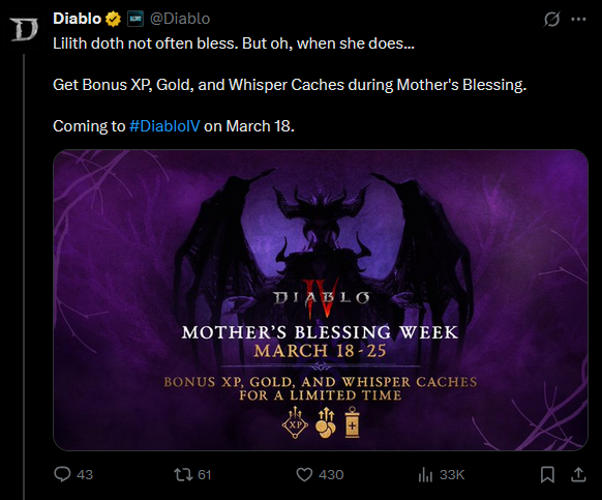The width and height of the screenshot is (602, 500).
Task: Open the three-dot more options menu
Action: click(578, 19)
